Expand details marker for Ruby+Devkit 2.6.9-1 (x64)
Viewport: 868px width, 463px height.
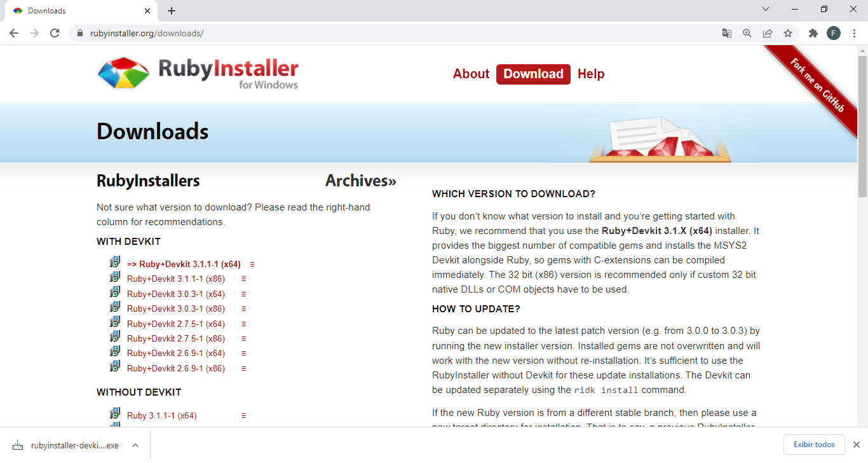point(243,354)
